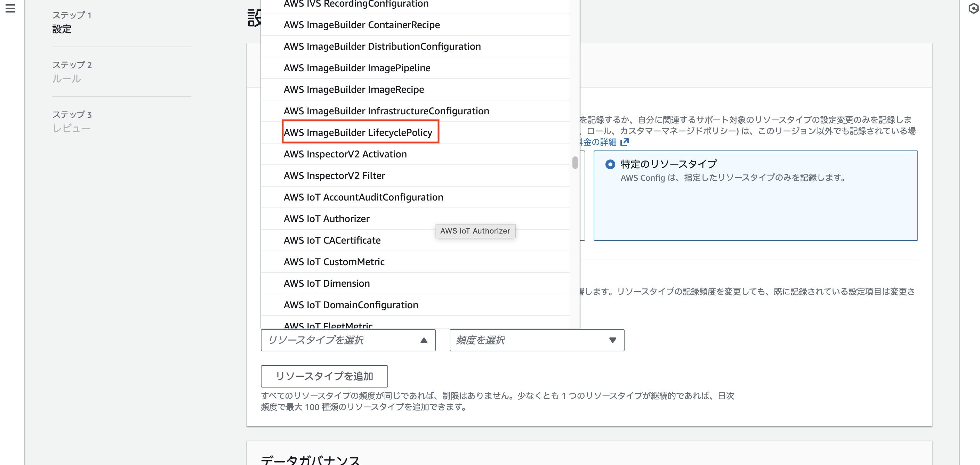Open the navigation sidebar hamburger menu
The height and width of the screenshot is (465, 980).
point(10,9)
